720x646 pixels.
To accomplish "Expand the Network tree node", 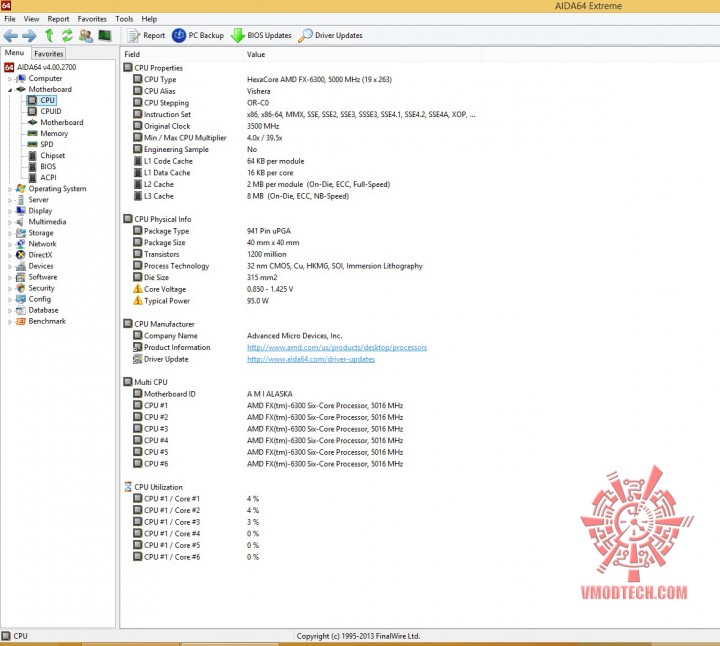I will (10, 244).
